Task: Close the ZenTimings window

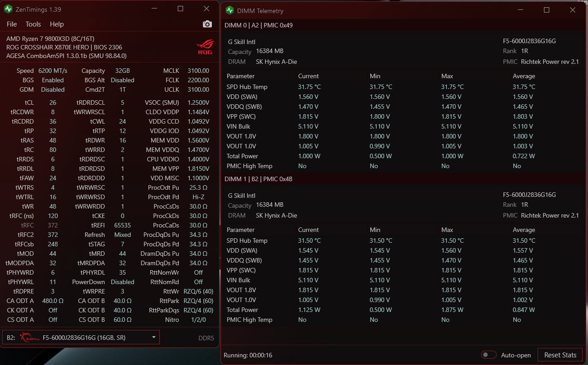Action: (x=206, y=9)
